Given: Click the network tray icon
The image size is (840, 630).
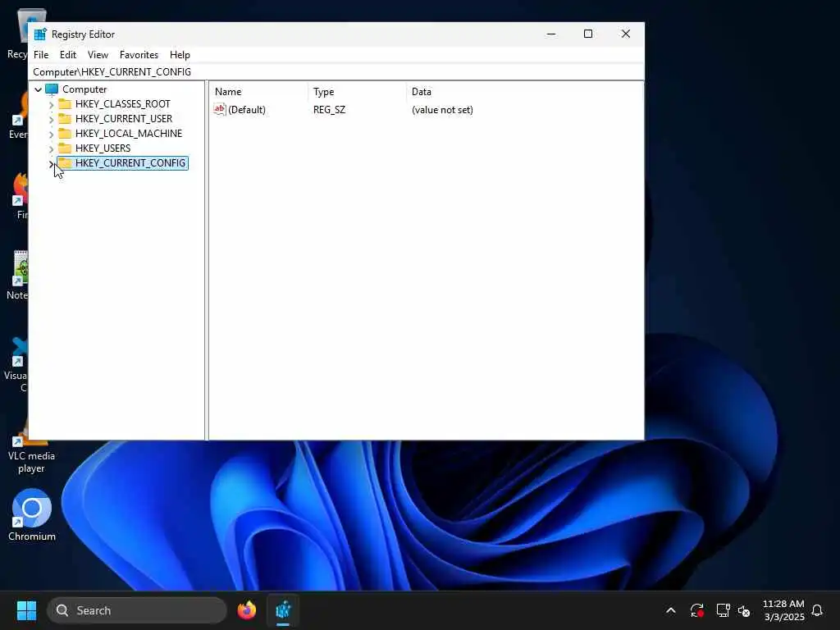Looking at the screenshot, I should click(723, 610).
